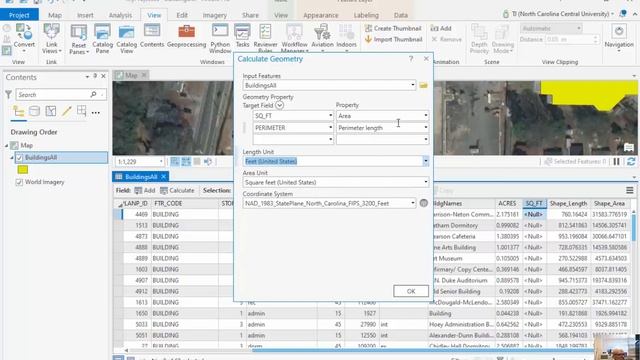Open map scale 1:1,229 dropdown
Screen dimensions: 640x360
pyautogui.click(x=161, y=162)
